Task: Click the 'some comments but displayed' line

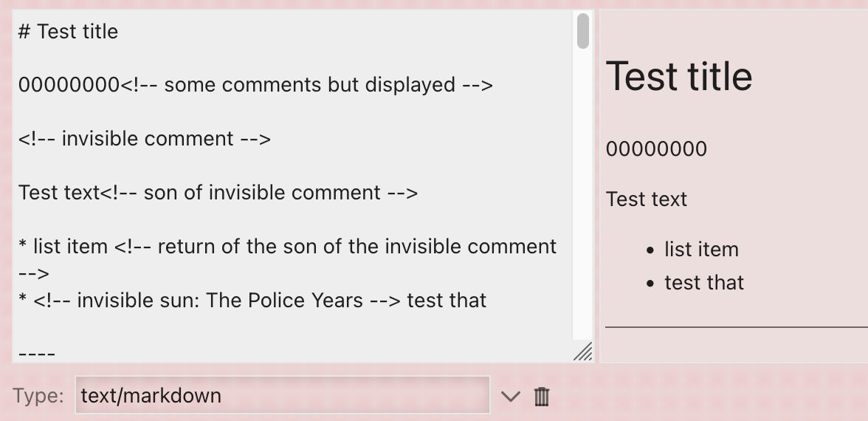Action: click(x=255, y=85)
